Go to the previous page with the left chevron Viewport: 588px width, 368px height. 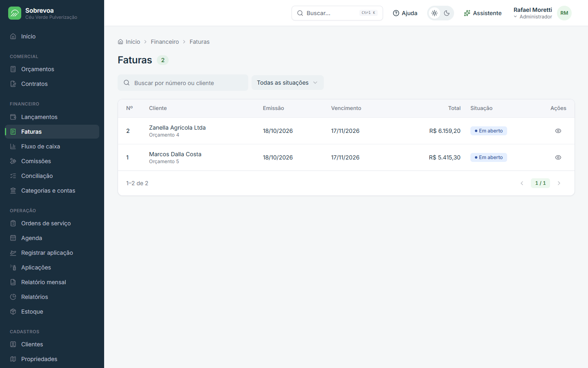(x=522, y=183)
